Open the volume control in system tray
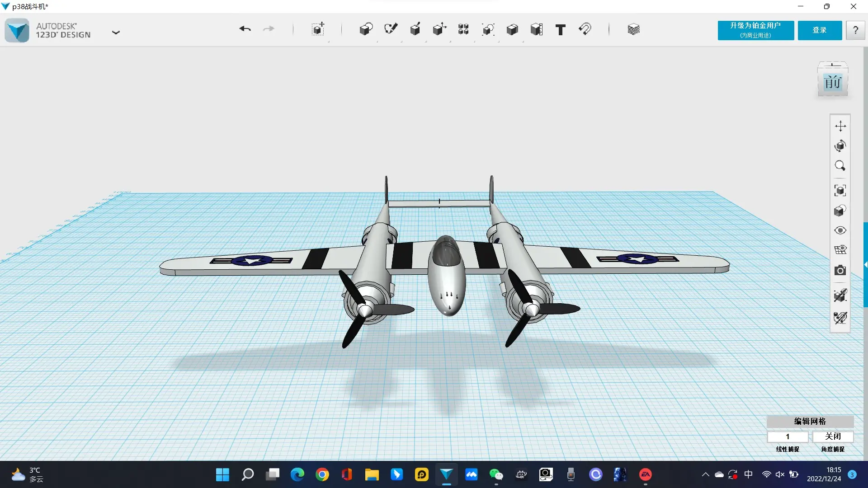Screen dimensions: 868x488 pyautogui.click(x=780, y=474)
